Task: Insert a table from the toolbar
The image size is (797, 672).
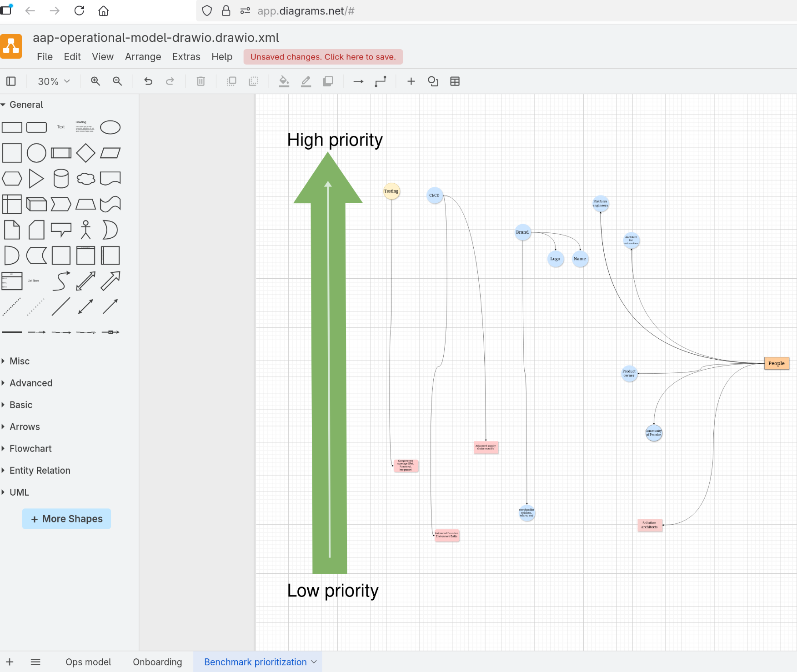Action: (455, 81)
